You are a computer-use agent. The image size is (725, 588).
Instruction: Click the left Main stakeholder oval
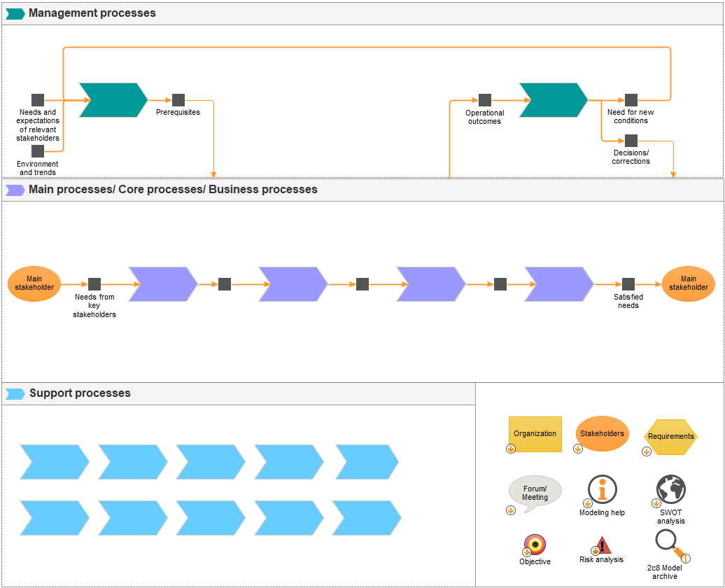tap(34, 283)
